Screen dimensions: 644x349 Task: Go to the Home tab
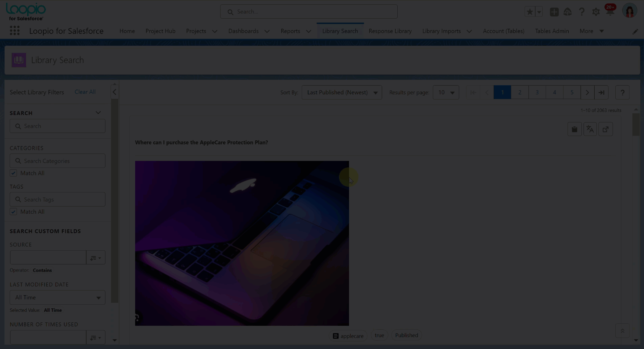pos(127,31)
